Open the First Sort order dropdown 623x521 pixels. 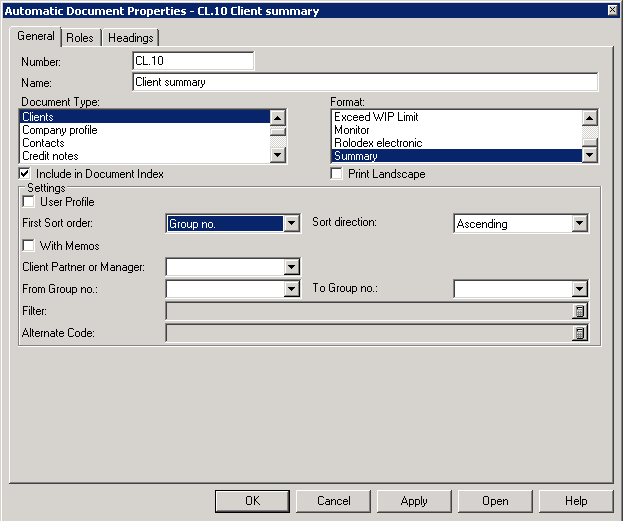[291, 224]
